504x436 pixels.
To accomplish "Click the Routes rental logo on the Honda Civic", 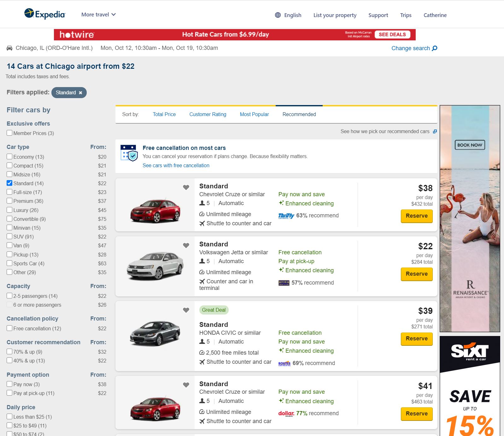I will (x=284, y=363).
